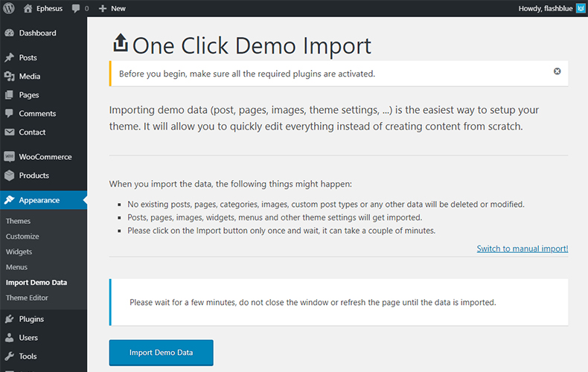Viewport: 588px width, 372px height.
Task: Click the WordPress logo icon
Action: (x=9, y=8)
